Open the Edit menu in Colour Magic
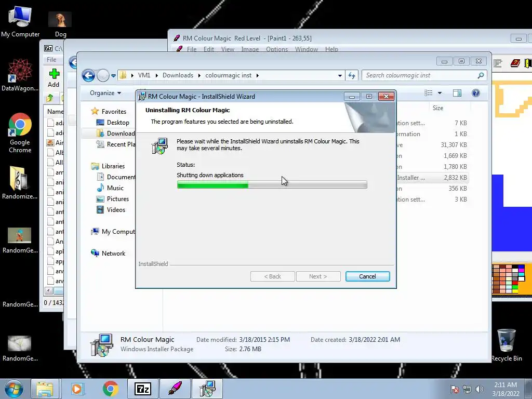The image size is (532, 399). (209, 49)
